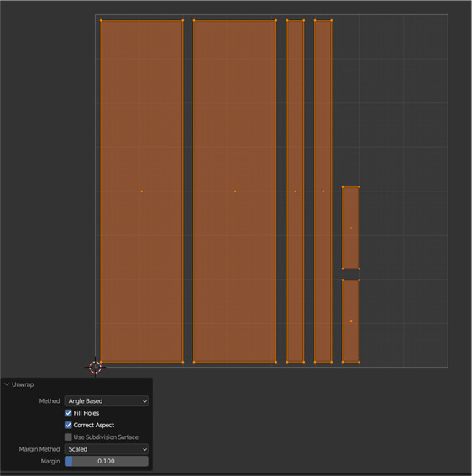Screen dimensions: 472x476
Task: Select face dot of the upper small island
Action: [351, 228]
